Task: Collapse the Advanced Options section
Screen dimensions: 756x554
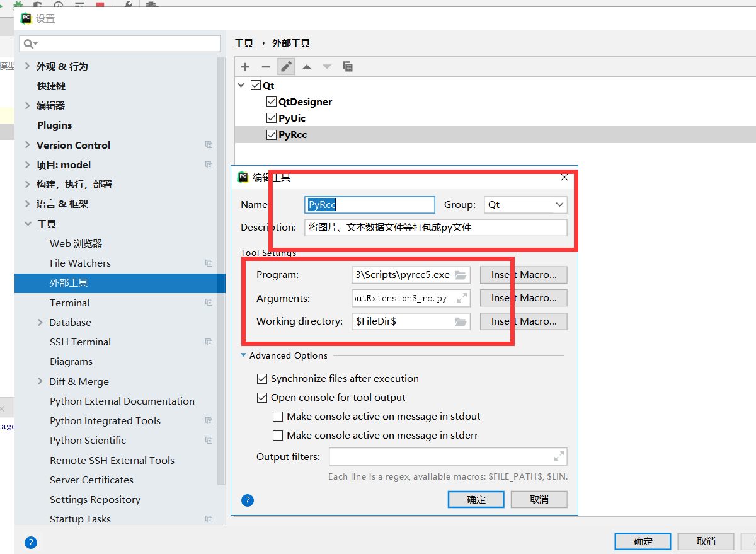Action: [x=243, y=355]
